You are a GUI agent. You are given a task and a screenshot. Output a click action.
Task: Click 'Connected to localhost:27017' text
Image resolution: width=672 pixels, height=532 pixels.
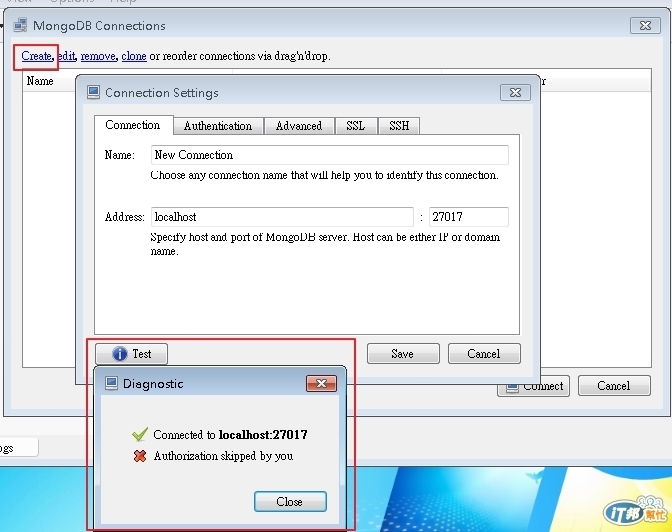(x=230, y=435)
